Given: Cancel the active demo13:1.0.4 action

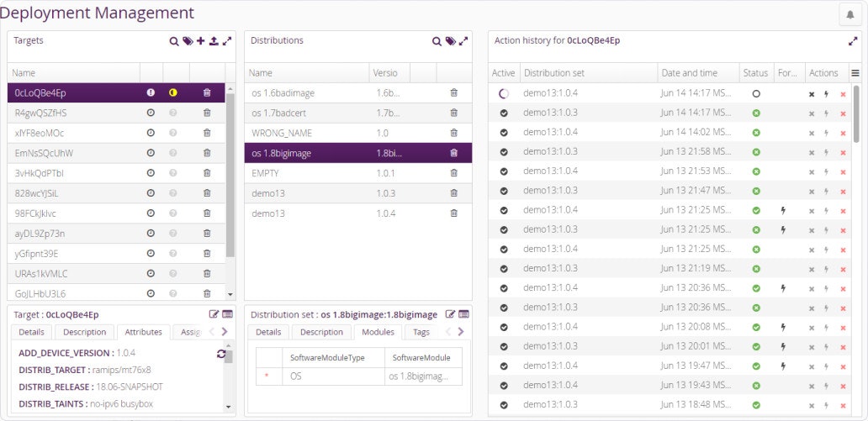Looking at the screenshot, I should (812, 94).
